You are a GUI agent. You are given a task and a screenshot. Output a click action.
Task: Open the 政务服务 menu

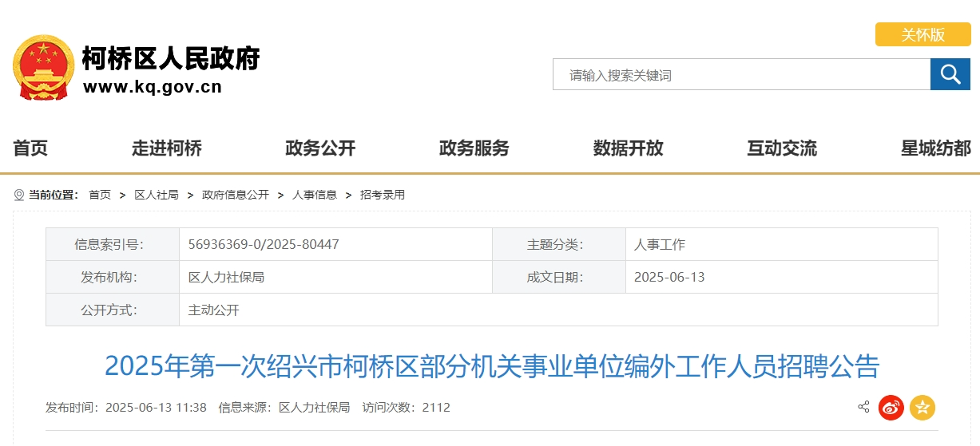474,148
